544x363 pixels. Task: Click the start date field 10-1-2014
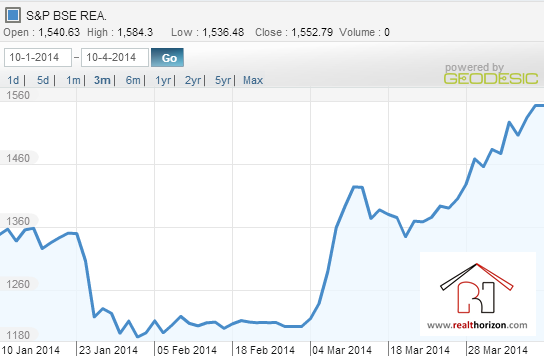pos(38,57)
